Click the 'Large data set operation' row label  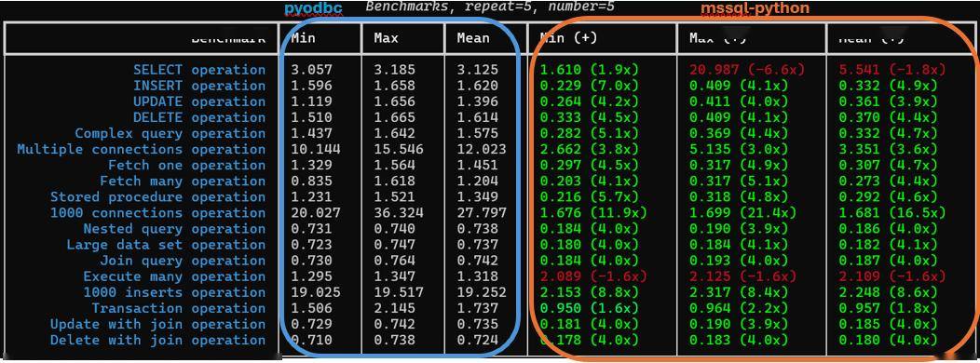[166, 245]
